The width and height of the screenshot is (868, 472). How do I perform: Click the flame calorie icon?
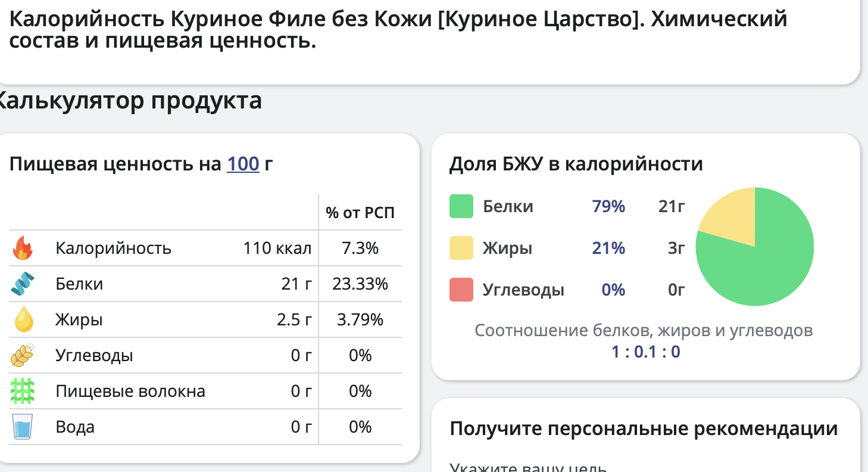(x=23, y=248)
